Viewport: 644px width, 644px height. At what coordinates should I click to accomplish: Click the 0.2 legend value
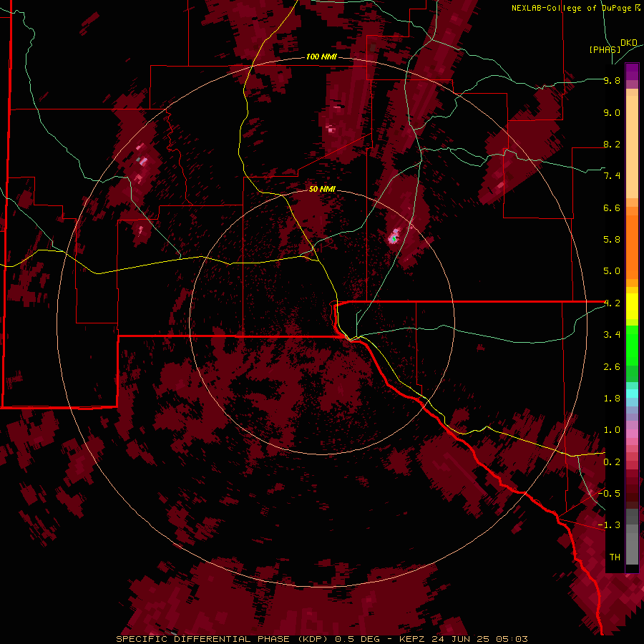pos(612,462)
